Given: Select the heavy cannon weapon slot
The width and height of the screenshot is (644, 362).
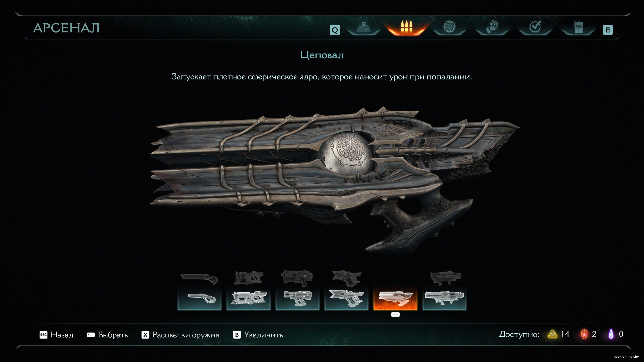Looking at the screenshot, I should (249, 298).
